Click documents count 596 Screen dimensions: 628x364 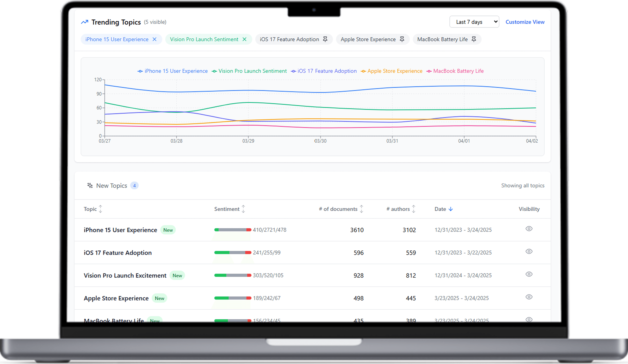pyautogui.click(x=359, y=253)
